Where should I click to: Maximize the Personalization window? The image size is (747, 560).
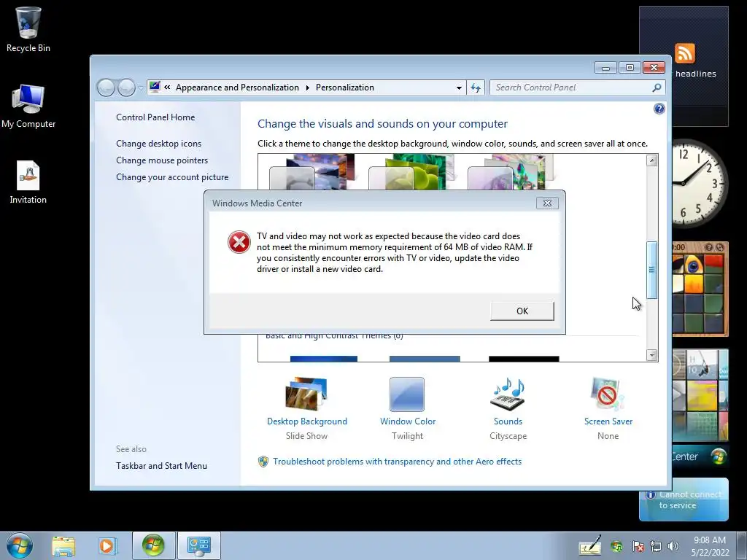pos(630,68)
